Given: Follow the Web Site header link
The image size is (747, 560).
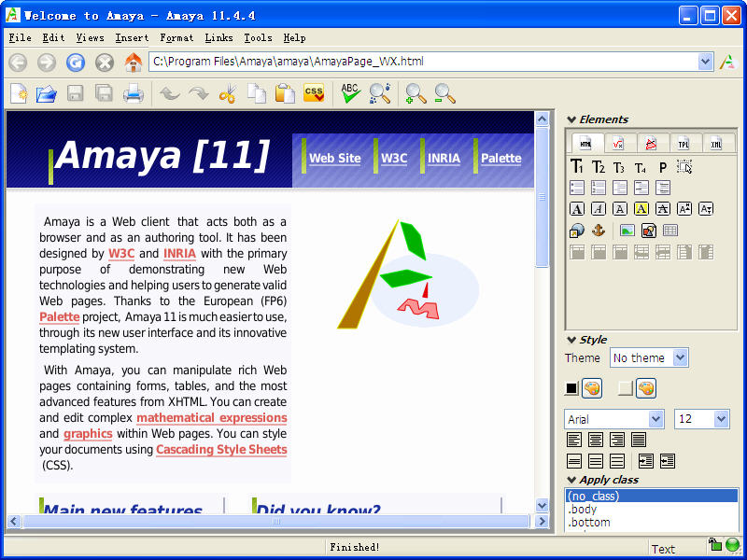Looking at the screenshot, I should point(335,158).
